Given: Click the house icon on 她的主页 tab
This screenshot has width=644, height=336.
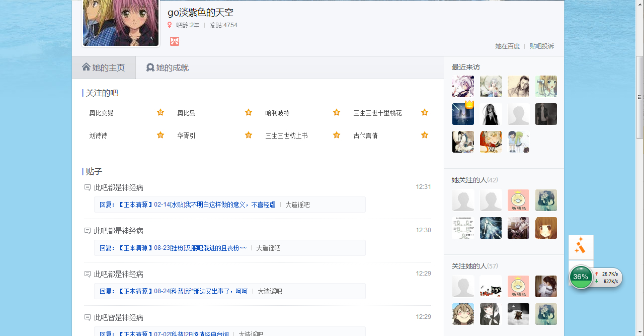Looking at the screenshot, I should coord(86,67).
